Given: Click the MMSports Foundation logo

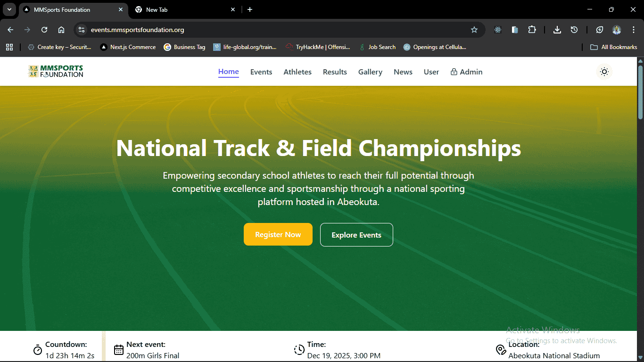Looking at the screenshot, I should click(x=55, y=71).
